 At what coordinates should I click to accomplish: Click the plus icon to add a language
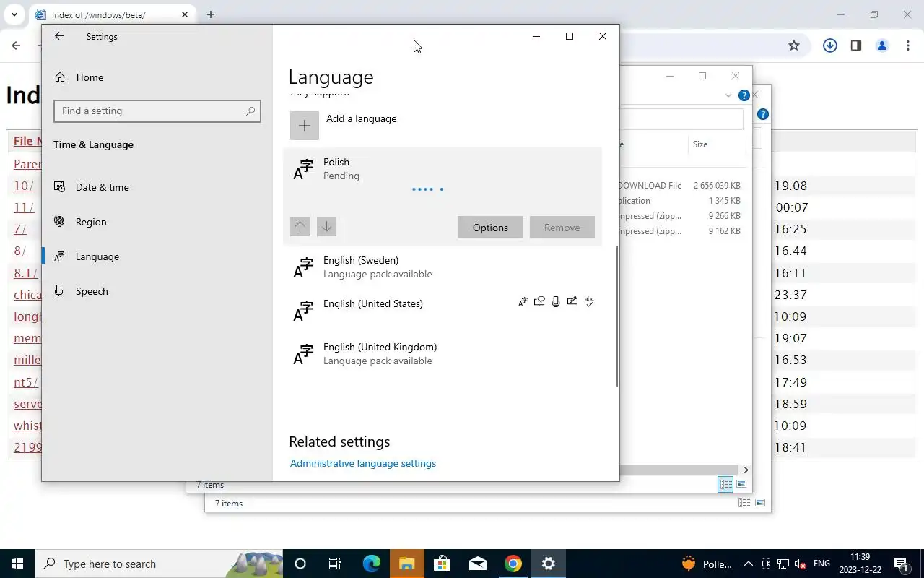coord(305,126)
